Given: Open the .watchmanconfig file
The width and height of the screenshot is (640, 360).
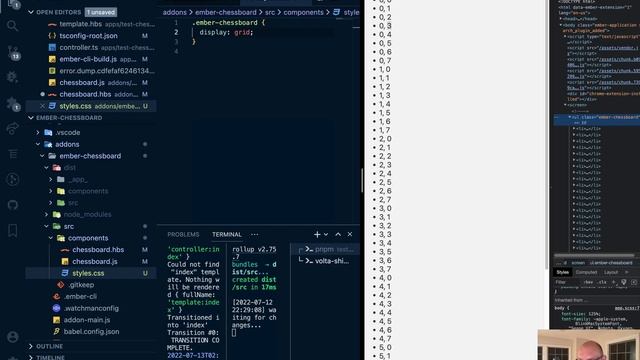Looking at the screenshot, I should point(91,308).
